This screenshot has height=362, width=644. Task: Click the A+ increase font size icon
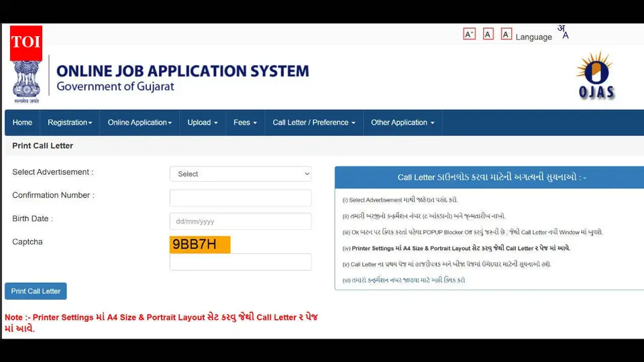click(469, 34)
